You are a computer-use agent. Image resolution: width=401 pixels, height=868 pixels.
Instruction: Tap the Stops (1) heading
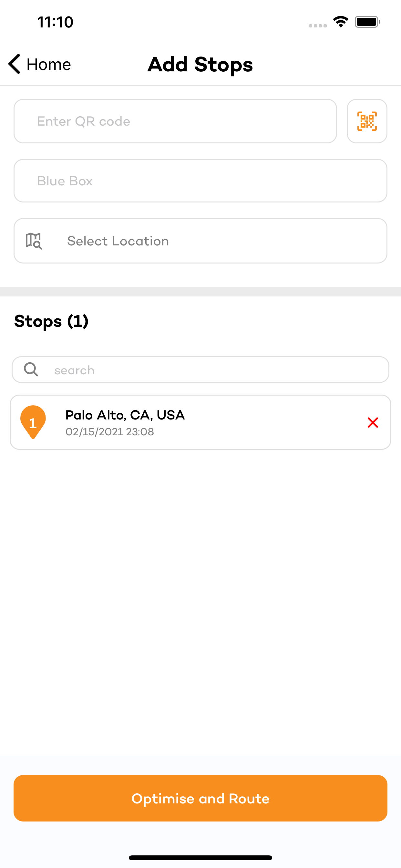pos(51,321)
